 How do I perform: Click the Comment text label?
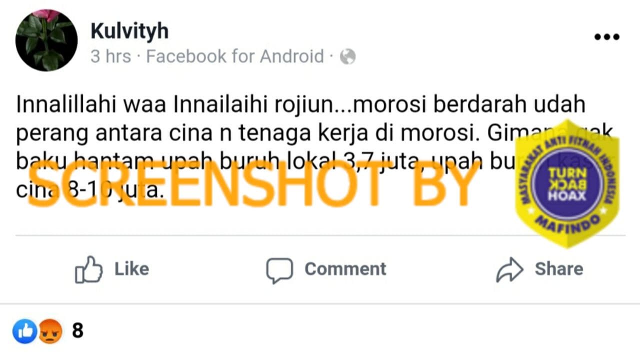pos(345,269)
